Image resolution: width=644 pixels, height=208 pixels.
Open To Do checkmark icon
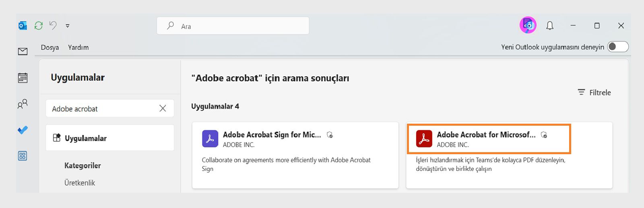coord(23,130)
